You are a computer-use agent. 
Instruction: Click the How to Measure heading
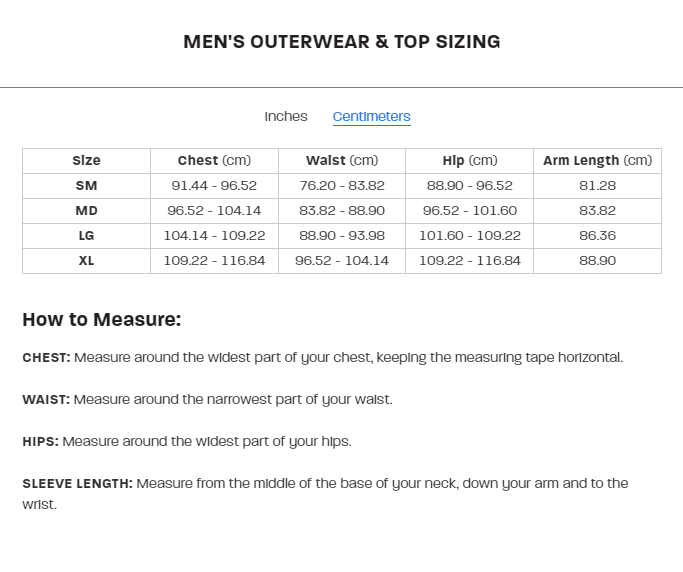point(102,320)
